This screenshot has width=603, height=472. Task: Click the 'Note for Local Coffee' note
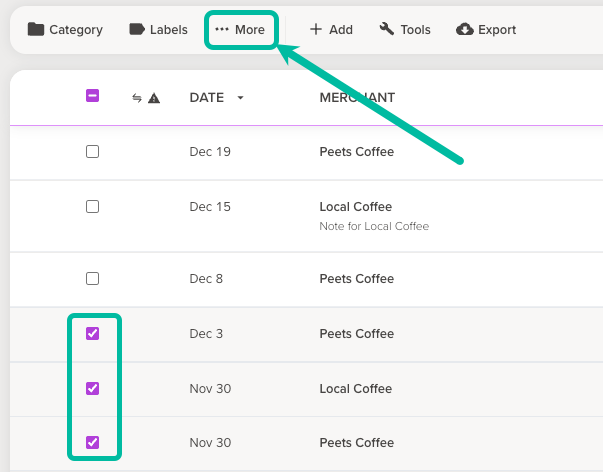tap(374, 226)
